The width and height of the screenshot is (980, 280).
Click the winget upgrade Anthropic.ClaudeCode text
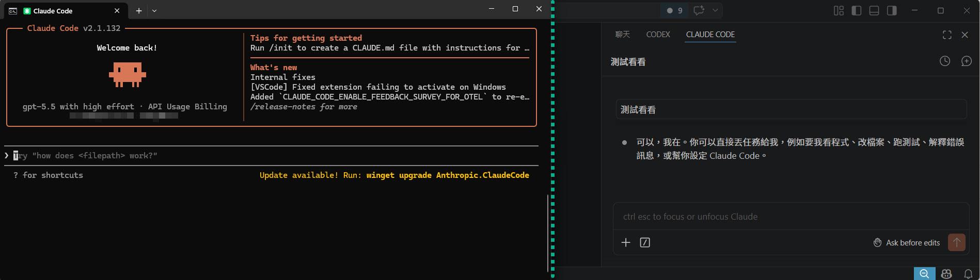click(x=448, y=175)
